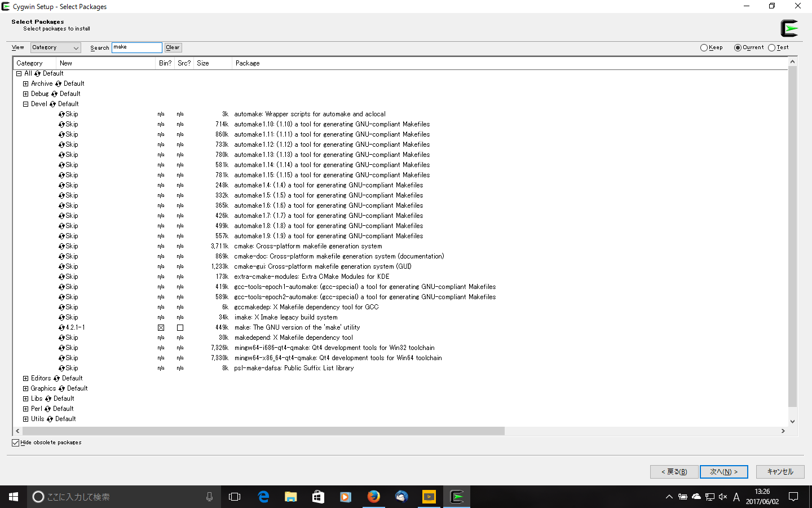
Task: Cycle the Default icon for Graphics category
Action: click(x=62, y=388)
